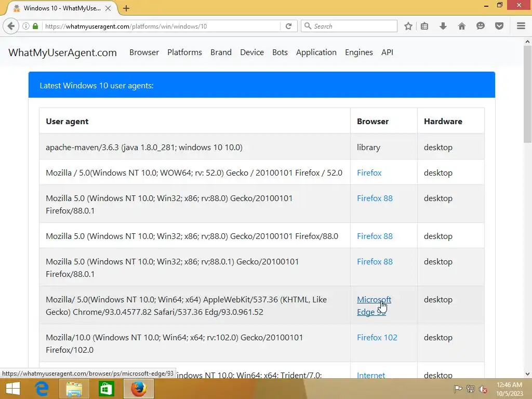532x399 pixels.
Task: Open Firefox link in the Firefox/52.0 row
Action: pyautogui.click(x=369, y=172)
